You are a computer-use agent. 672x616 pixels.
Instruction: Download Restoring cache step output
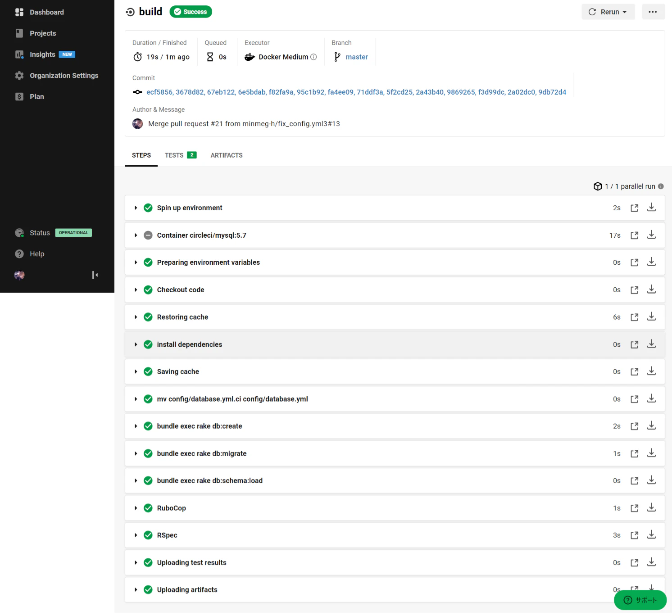(652, 317)
